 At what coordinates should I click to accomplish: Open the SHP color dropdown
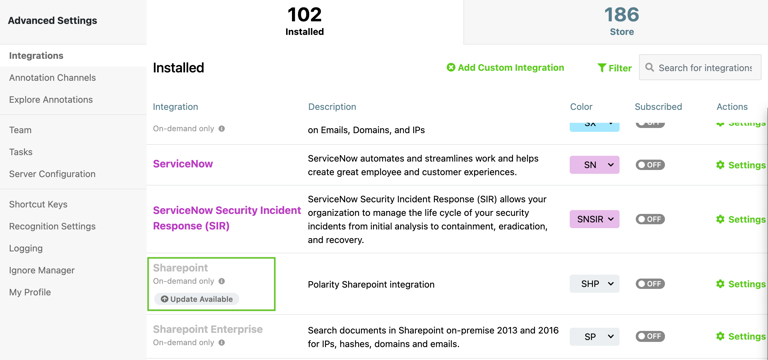(595, 284)
